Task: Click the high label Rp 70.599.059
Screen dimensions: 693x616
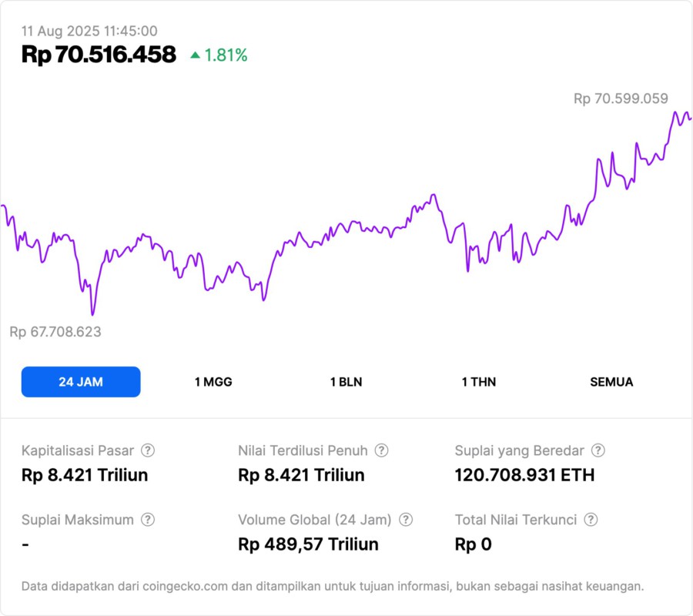Action: [x=621, y=99]
